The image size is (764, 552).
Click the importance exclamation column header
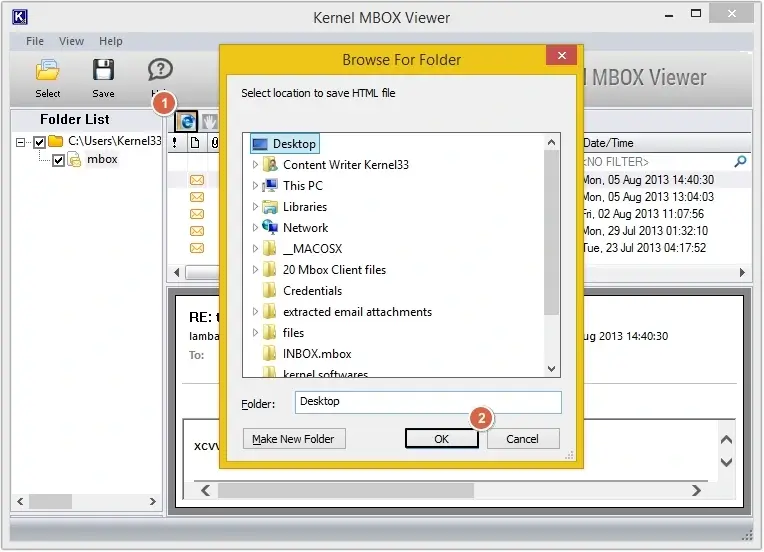(x=174, y=143)
